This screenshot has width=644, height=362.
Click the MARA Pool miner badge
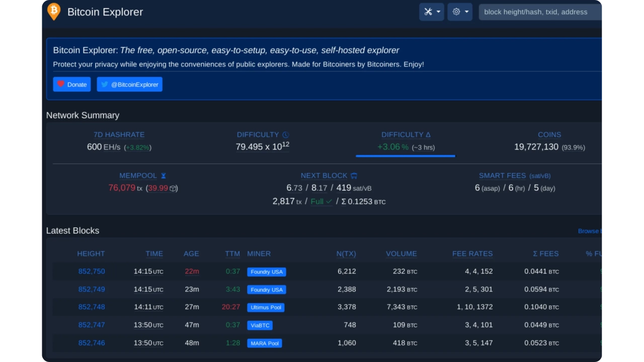264,343
